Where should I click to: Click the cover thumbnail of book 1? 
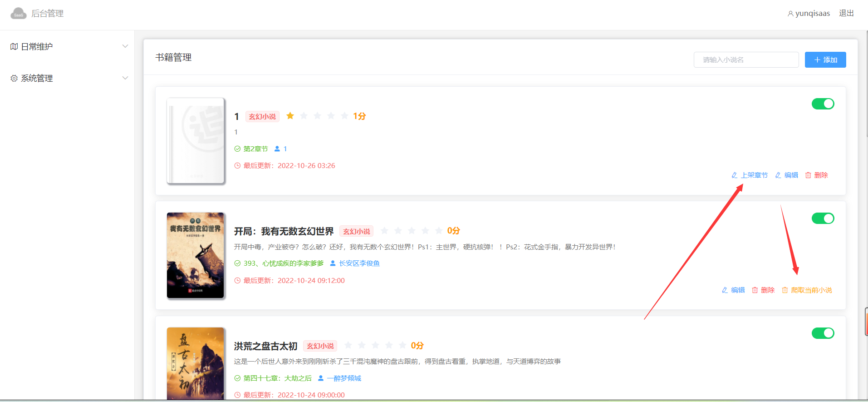point(196,140)
